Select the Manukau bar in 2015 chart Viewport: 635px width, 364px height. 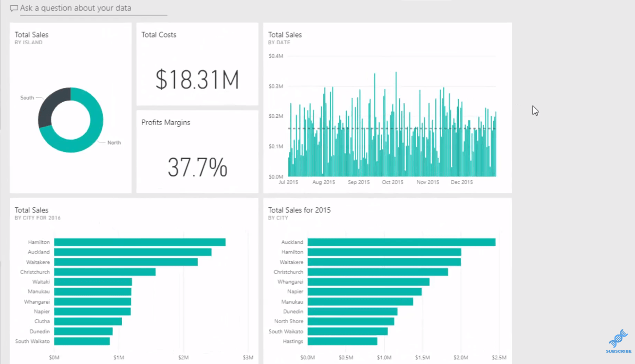tap(360, 302)
